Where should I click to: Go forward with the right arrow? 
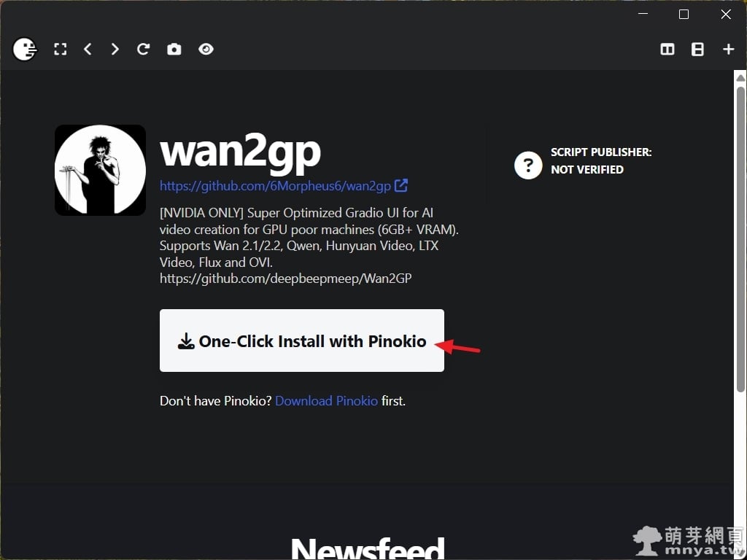click(115, 49)
